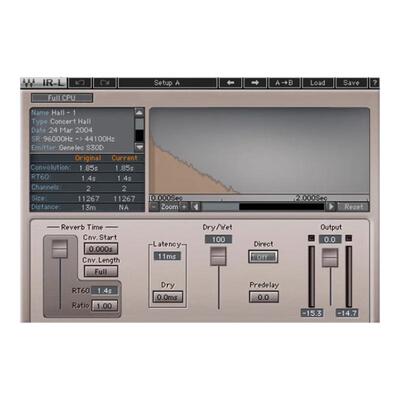Open the Load menu
The width and height of the screenshot is (400, 400).
pos(318,83)
